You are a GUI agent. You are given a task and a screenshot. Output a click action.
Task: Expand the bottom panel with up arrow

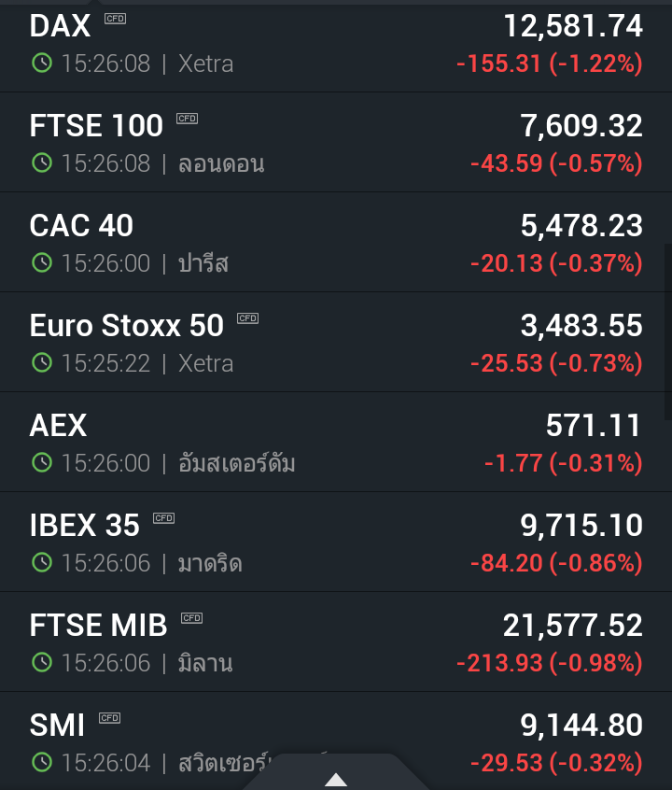[x=336, y=779]
